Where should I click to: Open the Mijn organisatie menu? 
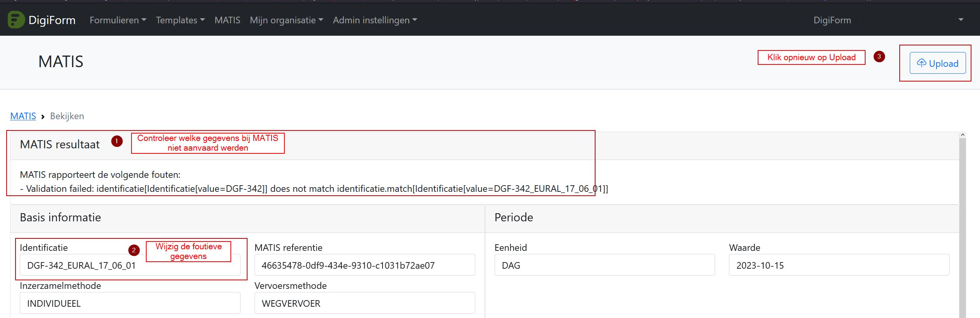pyautogui.click(x=286, y=20)
